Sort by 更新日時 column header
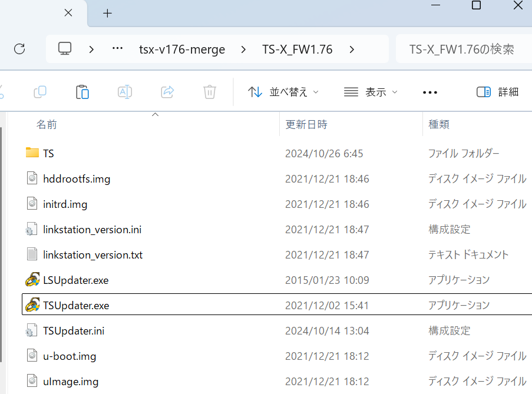Image resolution: width=532 pixels, height=394 pixels. pyautogui.click(x=306, y=124)
